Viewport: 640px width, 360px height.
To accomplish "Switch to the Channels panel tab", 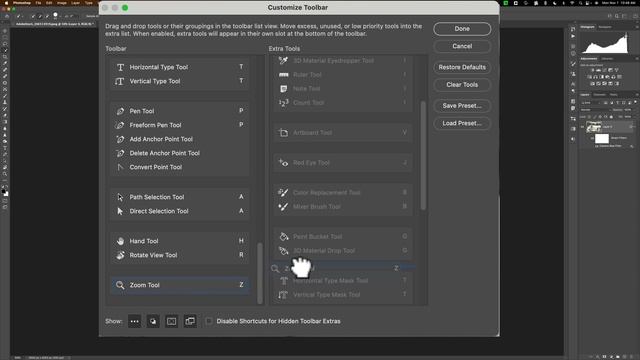I will pyautogui.click(x=600, y=95).
